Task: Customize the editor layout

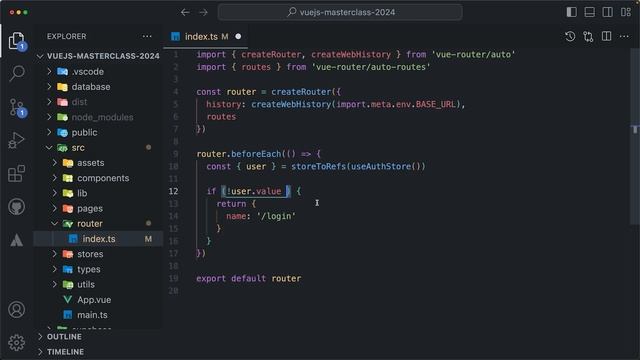Action: click(626, 12)
